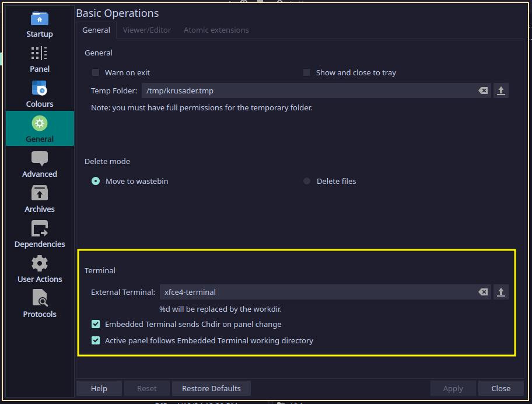
Task: Browse for External Terminal executable
Action: [501, 292]
